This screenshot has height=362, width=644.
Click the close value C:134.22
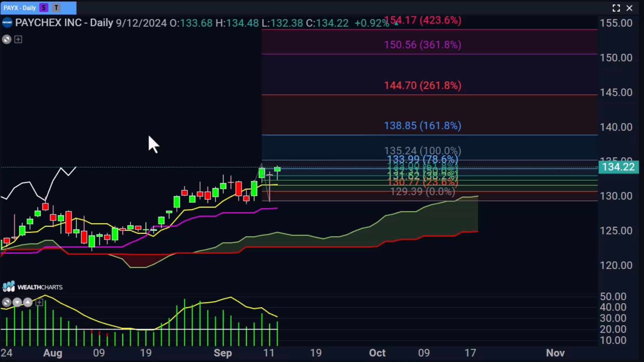coord(327,23)
